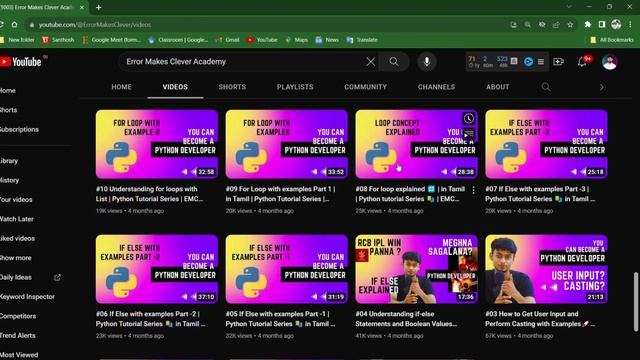Viewport: 640px width, 360px height.
Task: Open #03 User Input Casting thumbnail
Action: 546,269
